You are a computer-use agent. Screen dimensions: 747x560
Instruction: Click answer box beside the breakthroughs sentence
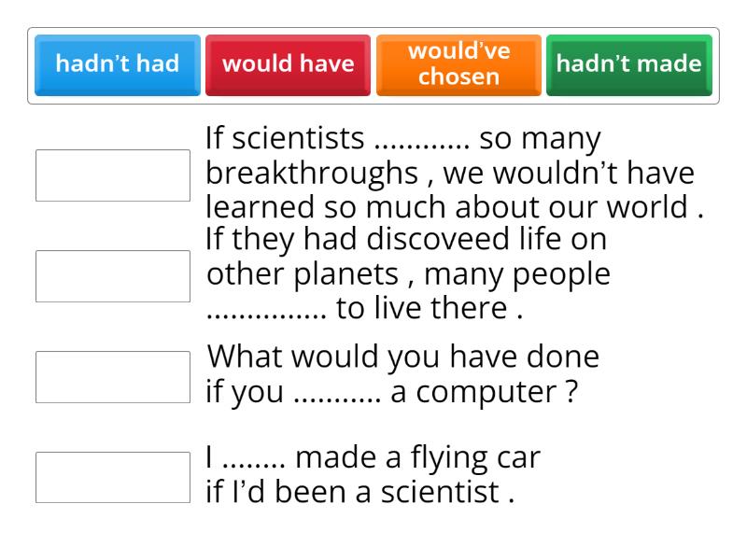click(x=113, y=175)
